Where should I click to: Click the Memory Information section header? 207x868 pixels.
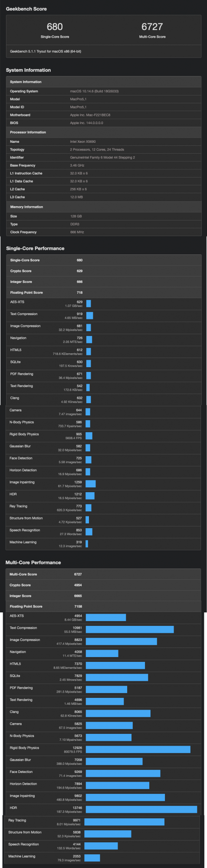(x=104, y=207)
